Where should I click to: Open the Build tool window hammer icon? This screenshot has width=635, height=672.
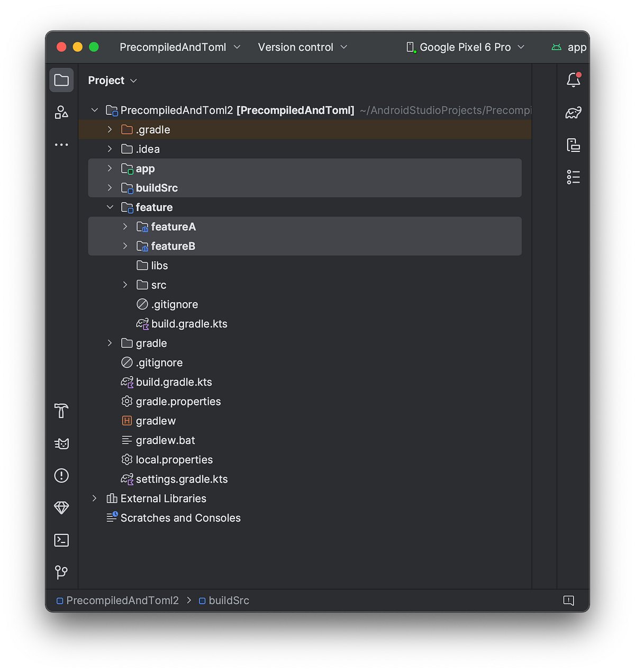(61, 411)
